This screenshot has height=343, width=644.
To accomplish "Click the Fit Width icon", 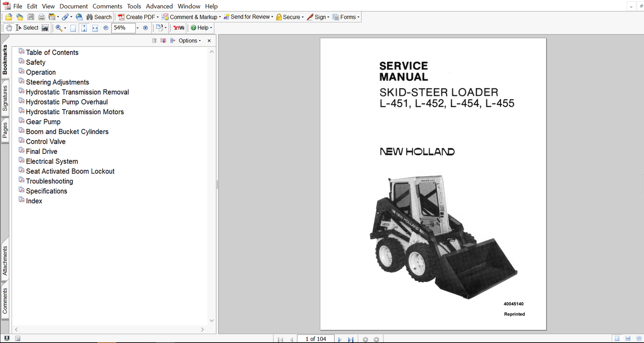I will pos(95,28).
